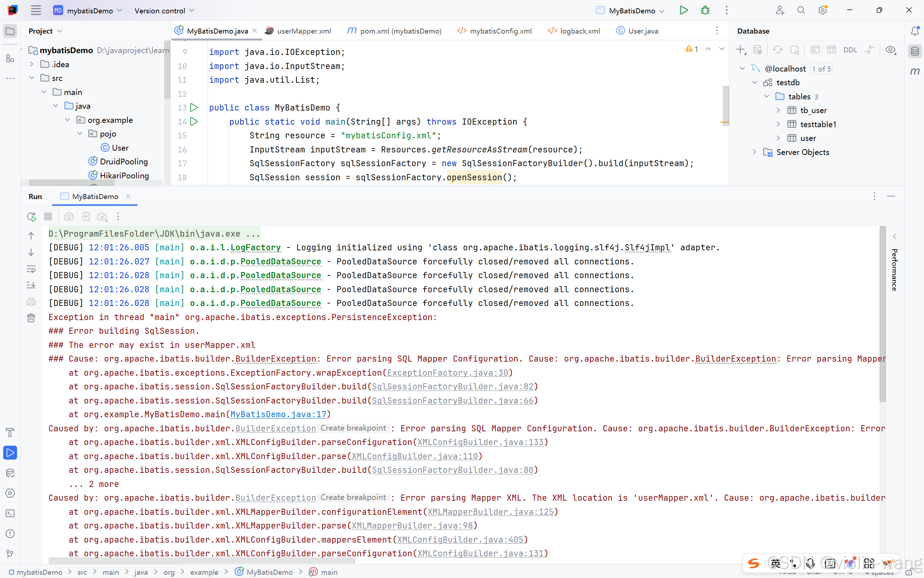
Task: Click the XMLMapperBuilder.java:125 link
Action: pyautogui.click(x=490, y=512)
